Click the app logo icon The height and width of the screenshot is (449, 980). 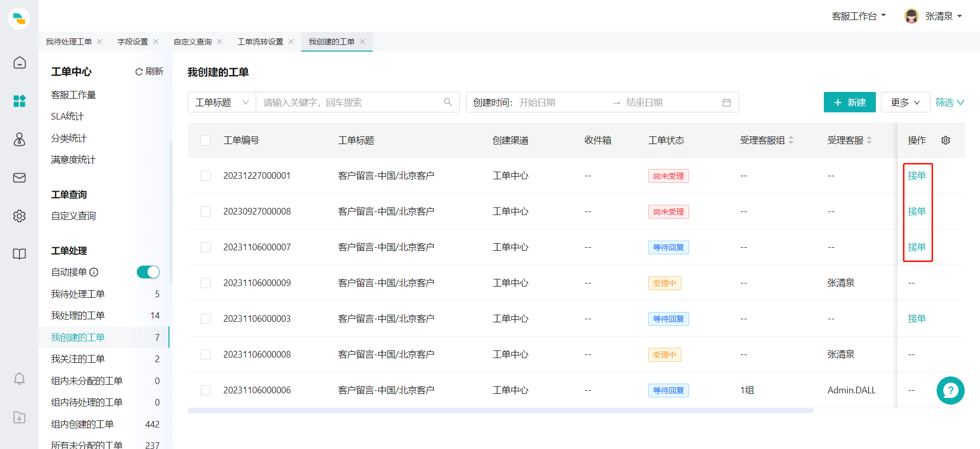point(19,18)
